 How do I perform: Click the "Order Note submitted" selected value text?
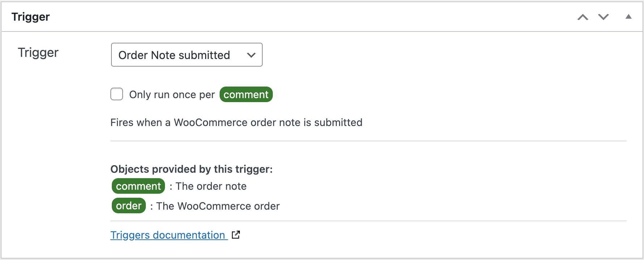click(174, 55)
